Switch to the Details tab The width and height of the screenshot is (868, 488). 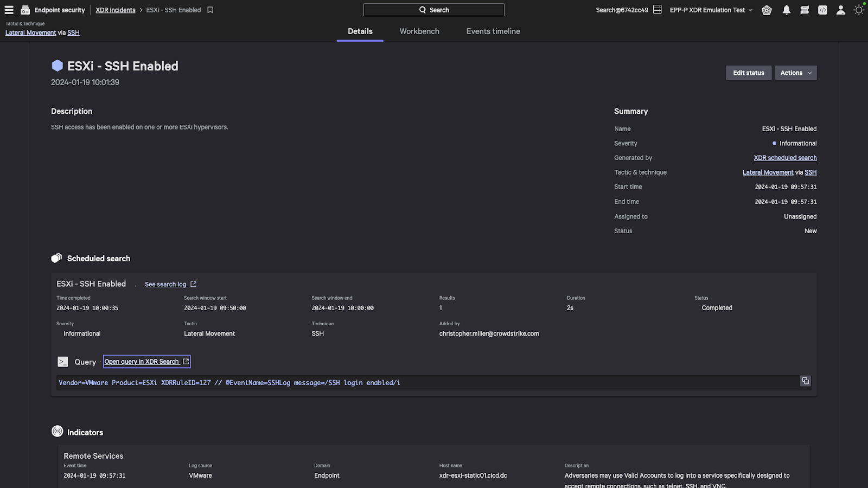pyautogui.click(x=360, y=31)
